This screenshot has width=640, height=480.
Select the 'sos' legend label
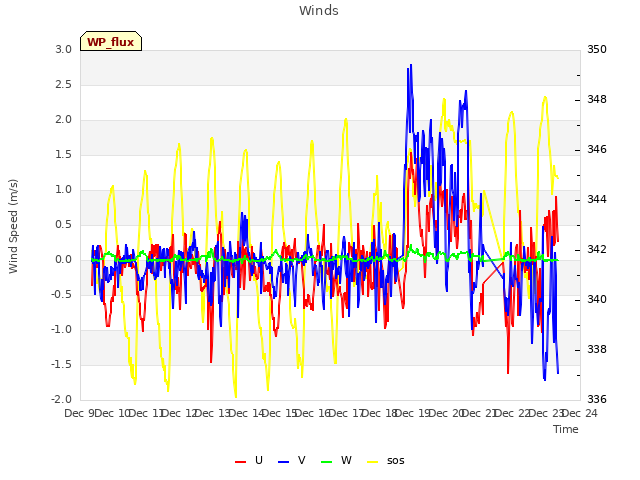pyautogui.click(x=396, y=460)
